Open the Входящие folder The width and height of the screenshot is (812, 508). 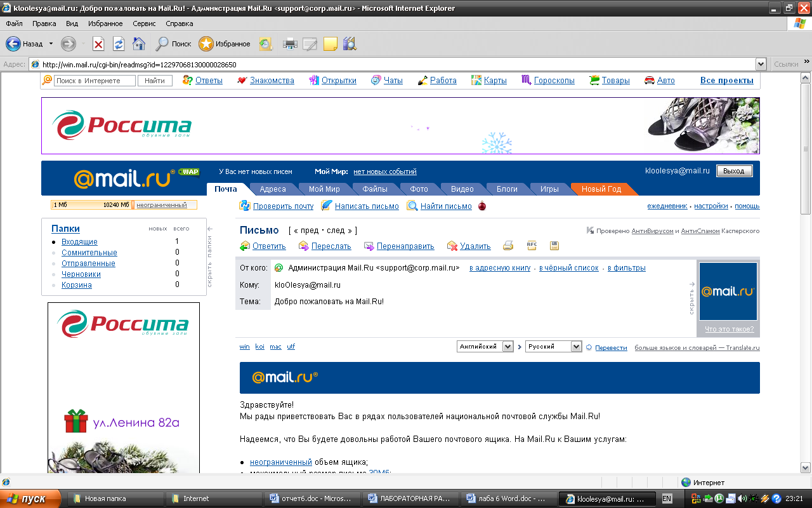pos(79,242)
